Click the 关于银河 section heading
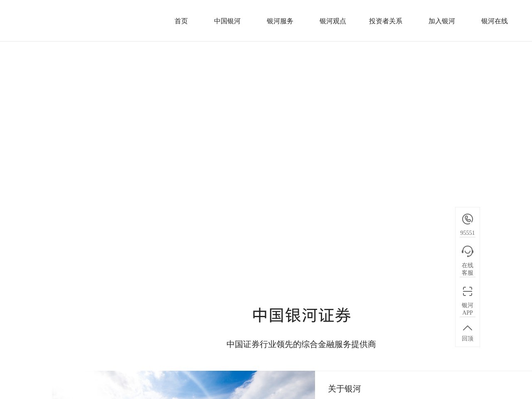Image resolution: width=532 pixels, height=399 pixels. click(345, 389)
